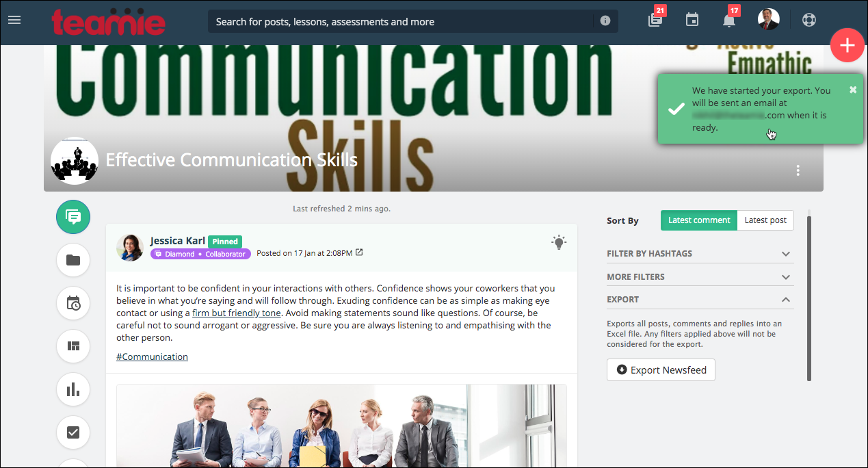The image size is (868, 468).
Task: Click Jessica Karl's profile picture
Action: click(130, 247)
